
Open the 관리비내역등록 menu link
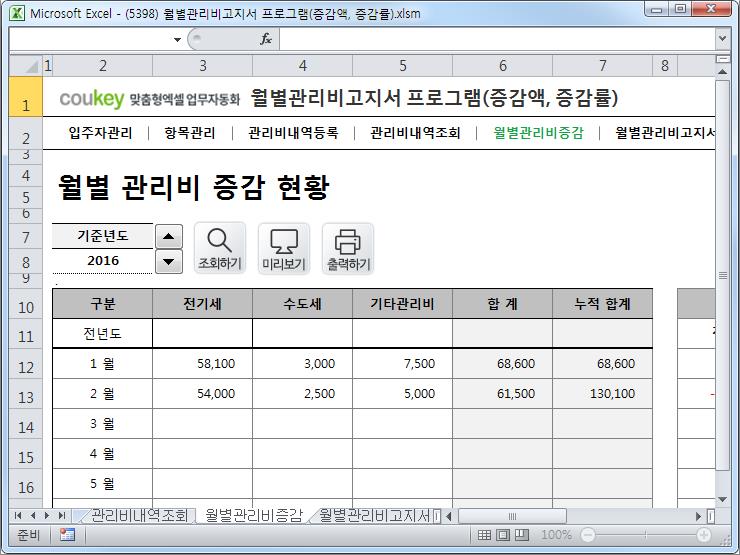coord(293,133)
